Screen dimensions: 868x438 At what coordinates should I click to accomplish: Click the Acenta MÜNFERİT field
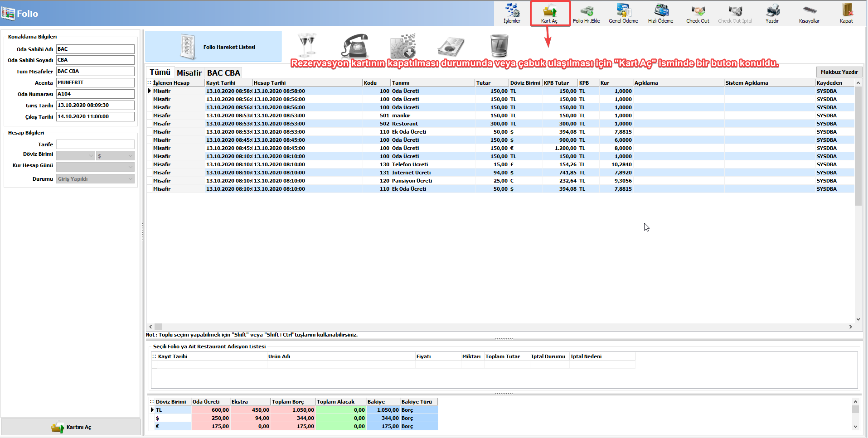coord(95,82)
